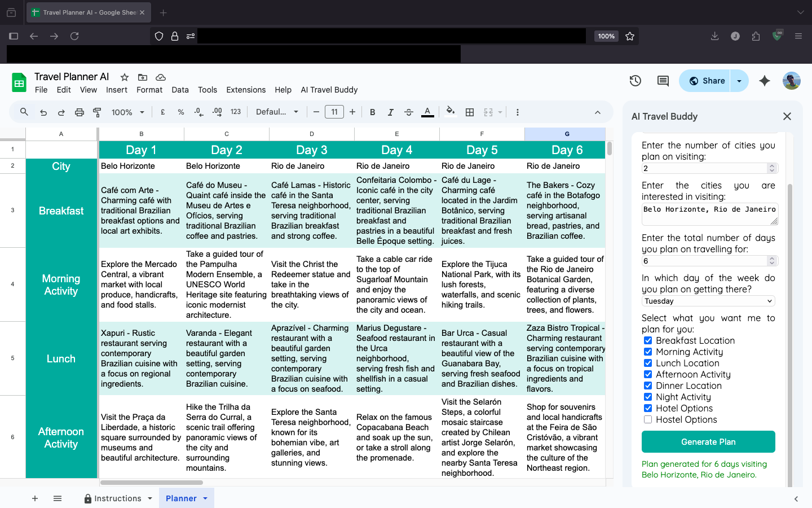Select the paint format tool
The width and height of the screenshot is (812, 508).
click(97, 112)
